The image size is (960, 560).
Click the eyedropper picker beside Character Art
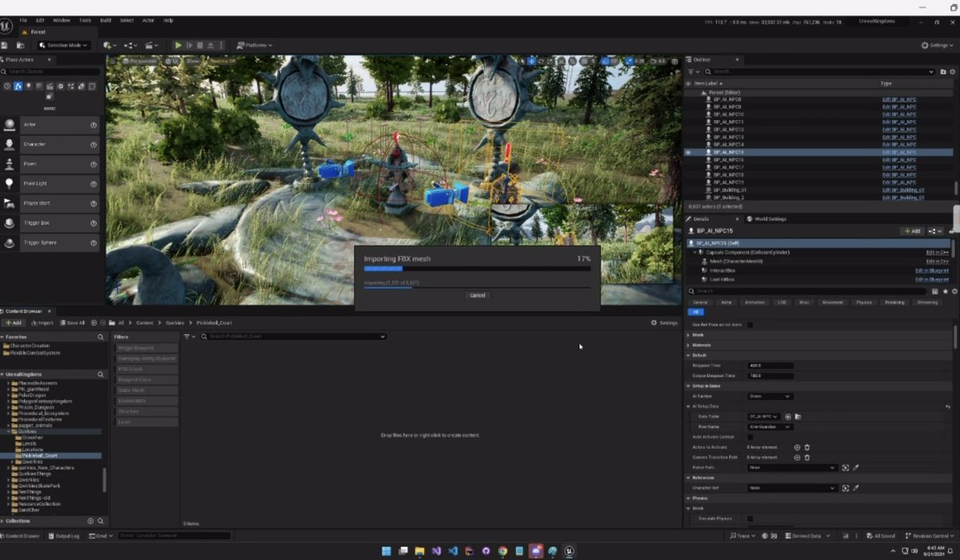855,488
